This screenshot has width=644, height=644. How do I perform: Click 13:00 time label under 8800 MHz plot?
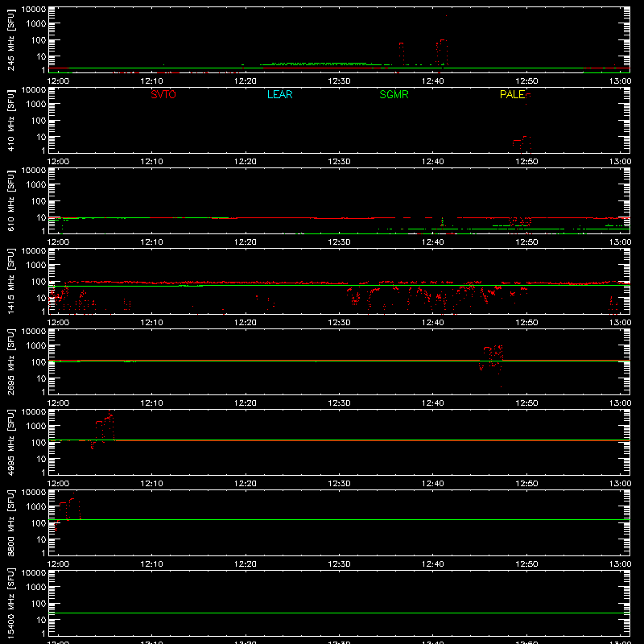click(620, 564)
